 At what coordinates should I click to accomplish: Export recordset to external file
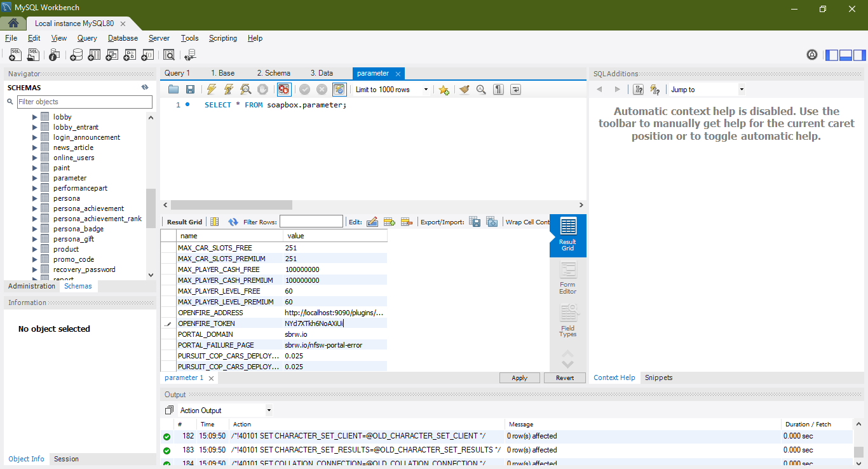pos(475,222)
